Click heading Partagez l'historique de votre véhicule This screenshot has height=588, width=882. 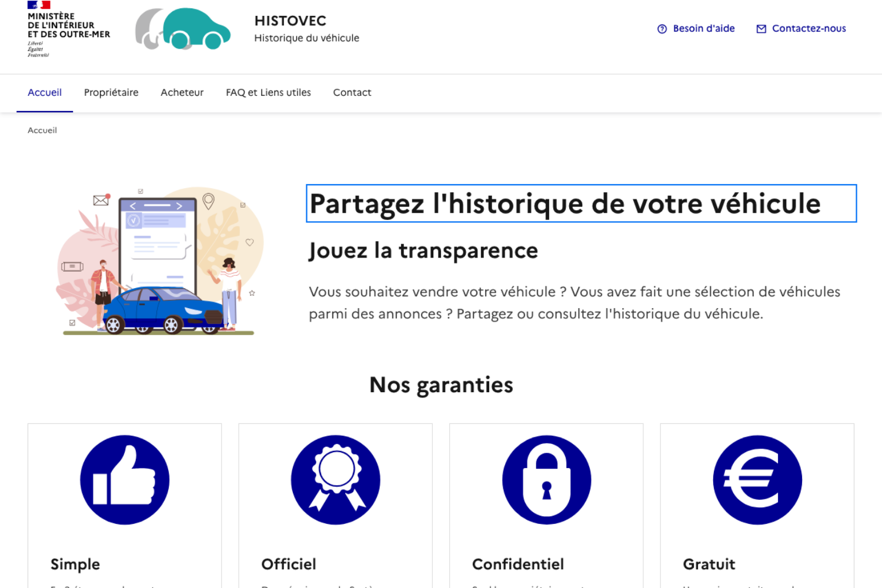[x=581, y=203]
